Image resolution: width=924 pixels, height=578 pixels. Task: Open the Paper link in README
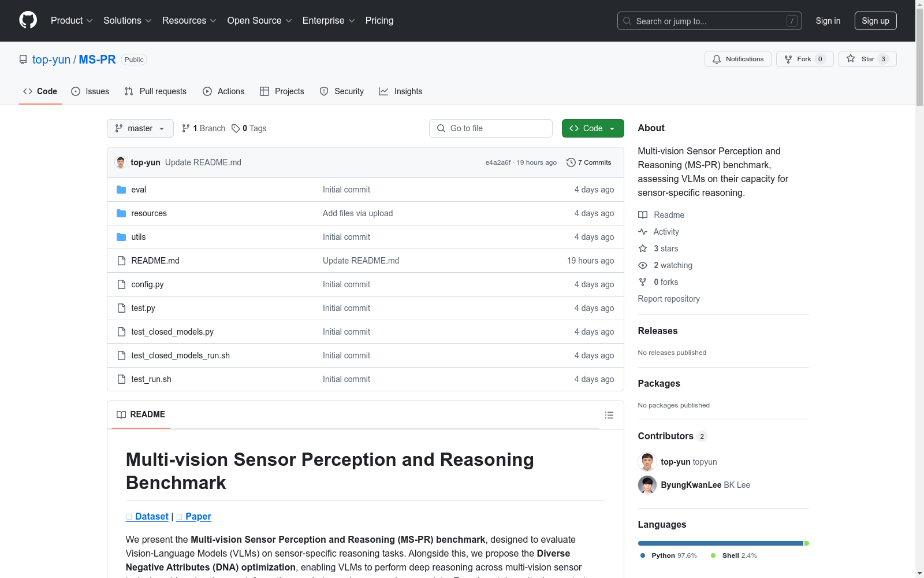point(194,516)
